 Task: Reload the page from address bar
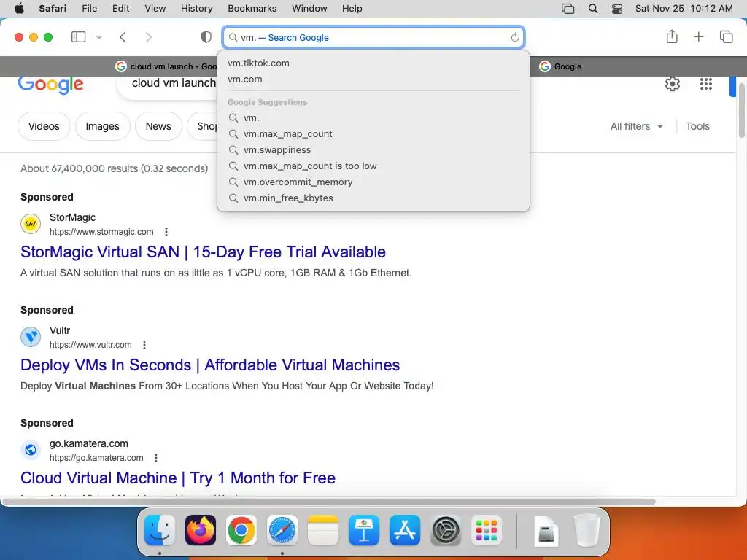click(514, 37)
